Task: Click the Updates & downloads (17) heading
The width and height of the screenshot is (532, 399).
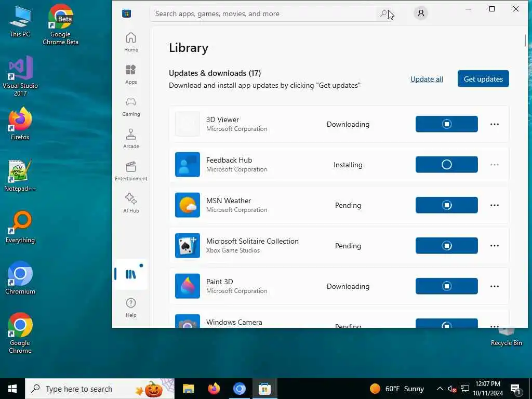Action: [215, 73]
